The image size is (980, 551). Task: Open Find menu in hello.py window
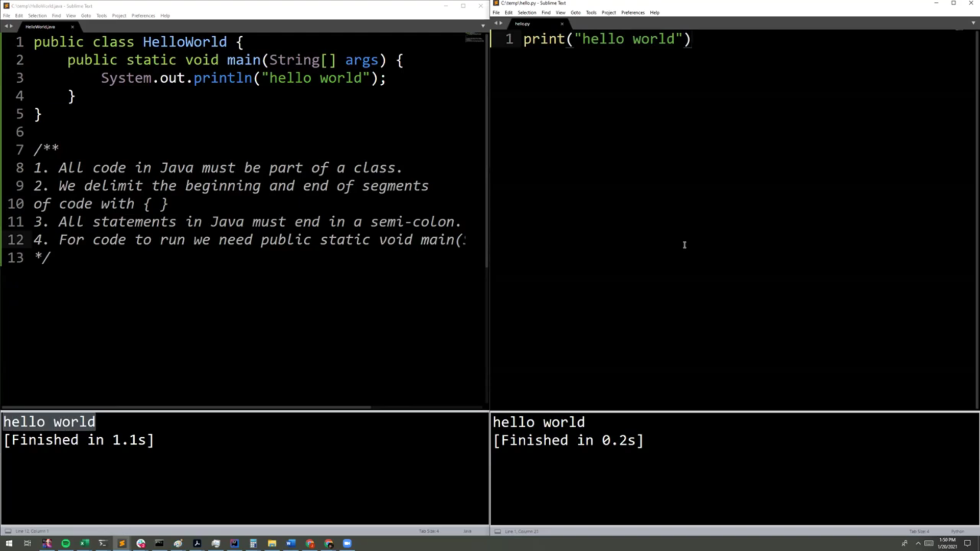coord(546,13)
